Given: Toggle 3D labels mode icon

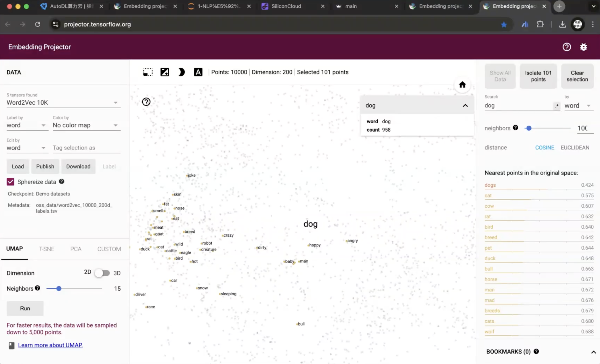Looking at the screenshot, I should (x=198, y=72).
